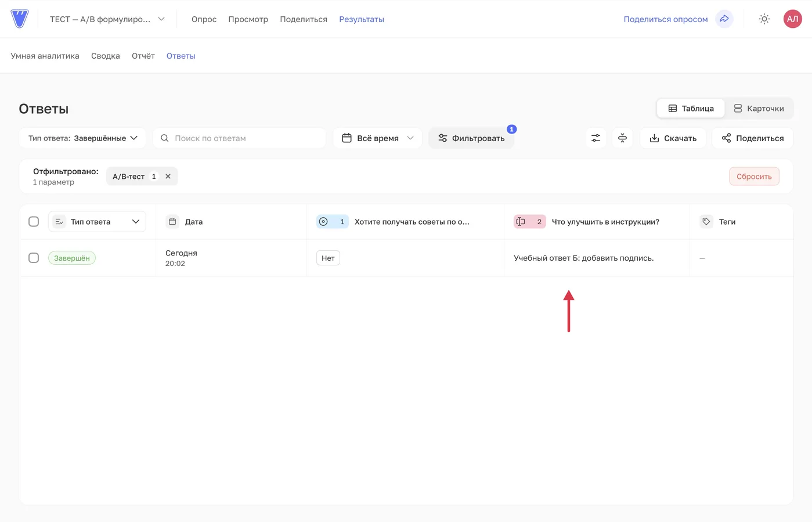Screen dimensions: 812x522
Task: Click the Что улучшить в инструкции? column title
Action: pos(605,222)
